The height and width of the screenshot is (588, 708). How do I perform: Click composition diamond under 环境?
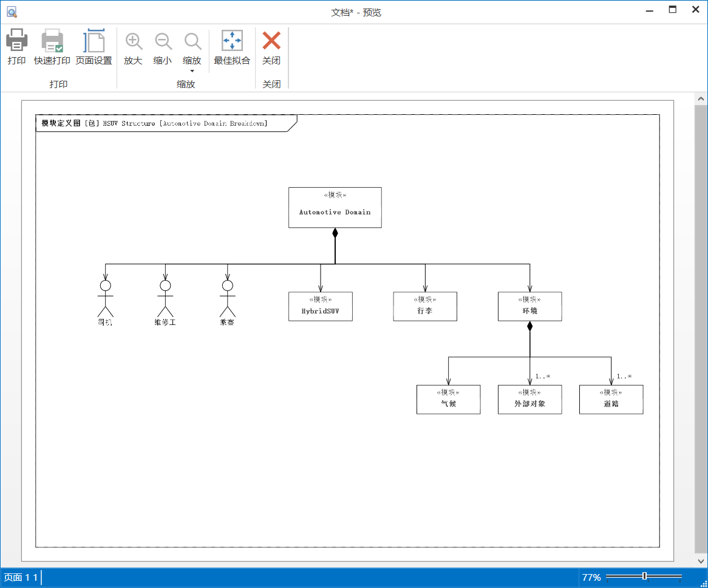(529, 326)
